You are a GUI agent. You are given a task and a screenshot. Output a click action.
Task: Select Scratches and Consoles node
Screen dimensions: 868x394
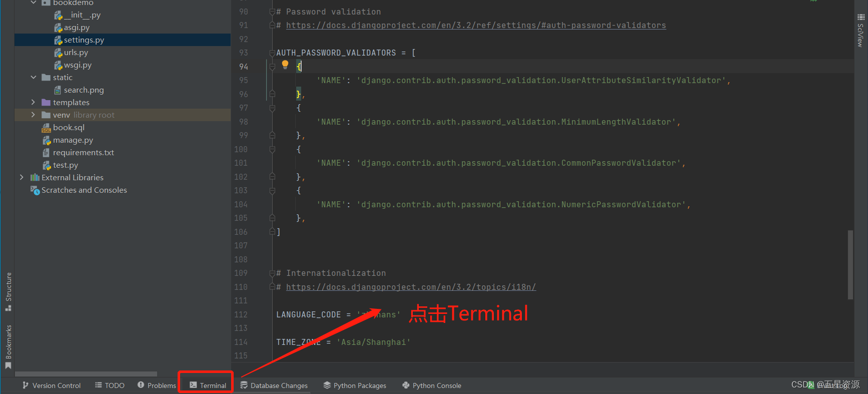[x=84, y=190]
